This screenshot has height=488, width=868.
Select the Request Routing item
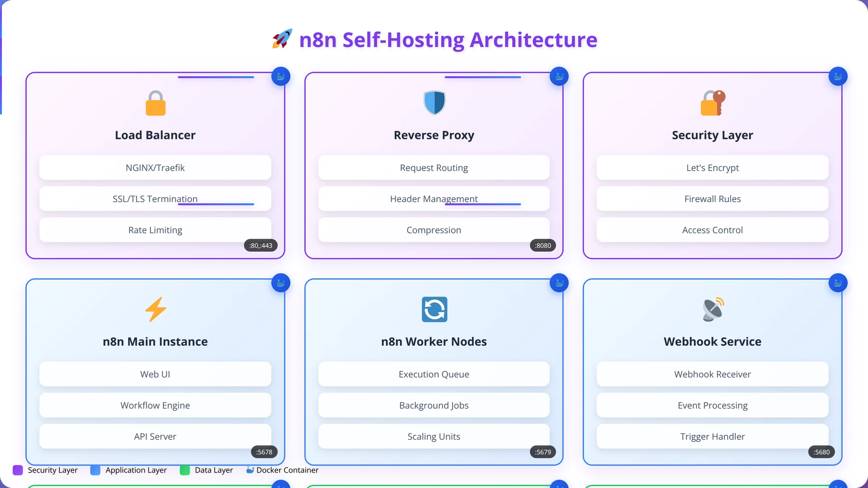click(x=434, y=167)
